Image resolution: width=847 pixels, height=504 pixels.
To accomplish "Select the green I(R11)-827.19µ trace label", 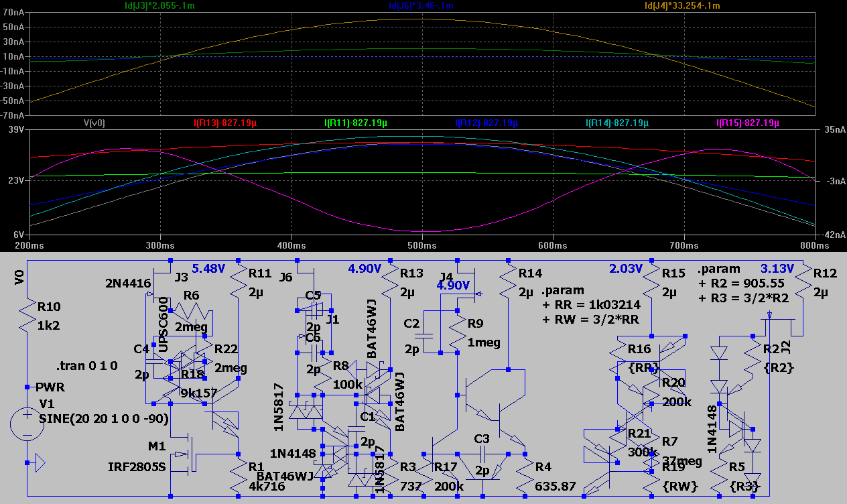I will [x=356, y=123].
